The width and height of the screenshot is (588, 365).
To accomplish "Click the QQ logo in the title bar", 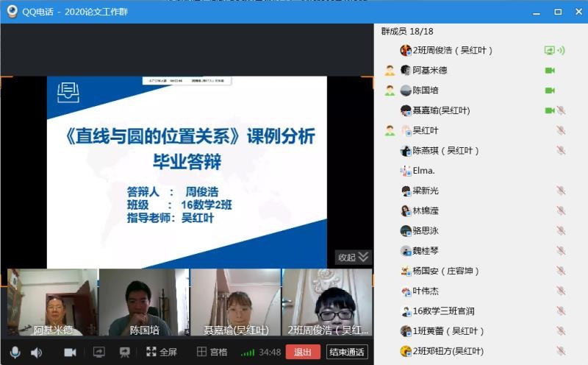I will [x=12, y=11].
